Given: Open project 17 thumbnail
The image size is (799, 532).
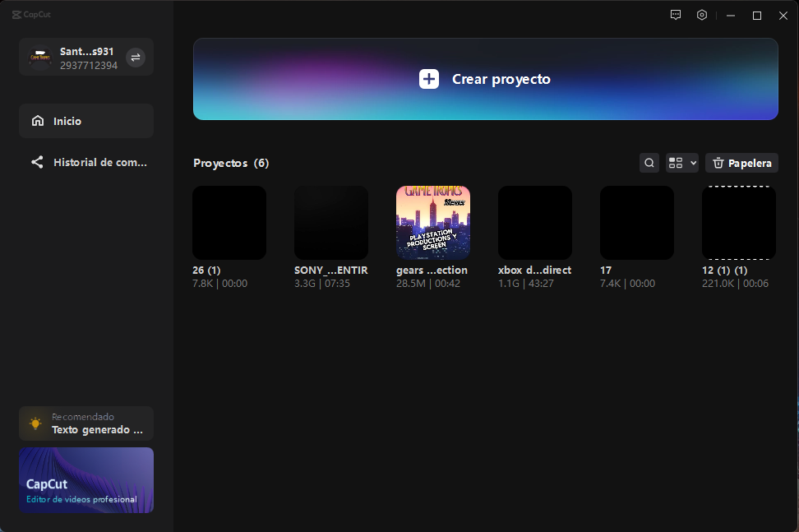Looking at the screenshot, I should point(637,223).
